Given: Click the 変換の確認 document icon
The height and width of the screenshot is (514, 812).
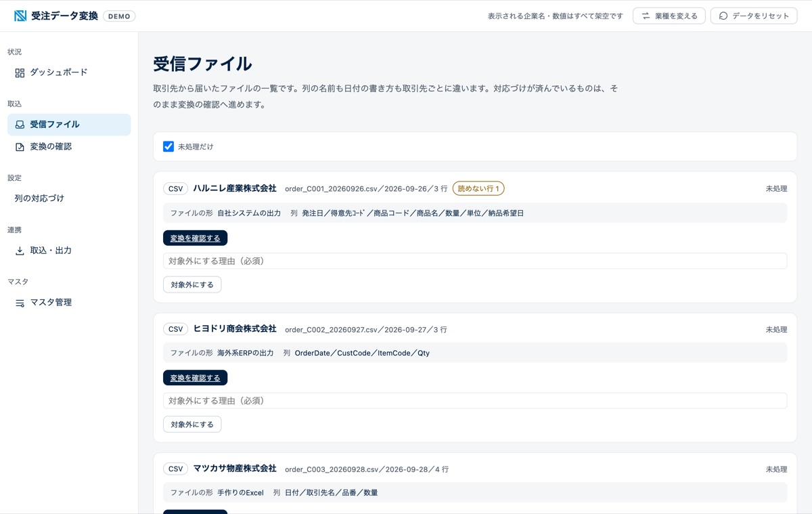Looking at the screenshot, I should click(20, 147).
